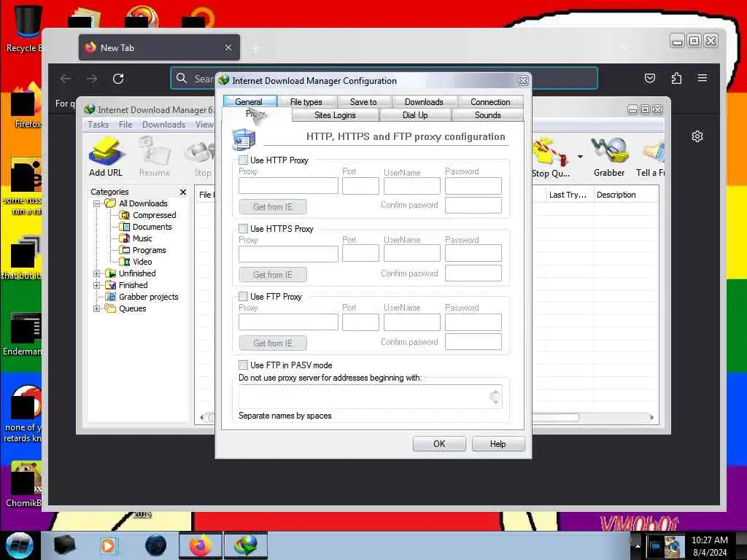Switch to the Save to tab
747x560 pixels.
[x=363, y=102]
